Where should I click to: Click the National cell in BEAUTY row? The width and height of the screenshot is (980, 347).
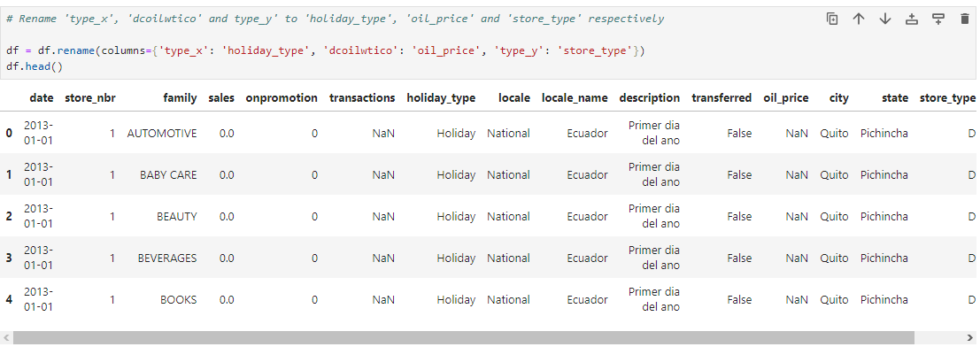tap(509, 216)
